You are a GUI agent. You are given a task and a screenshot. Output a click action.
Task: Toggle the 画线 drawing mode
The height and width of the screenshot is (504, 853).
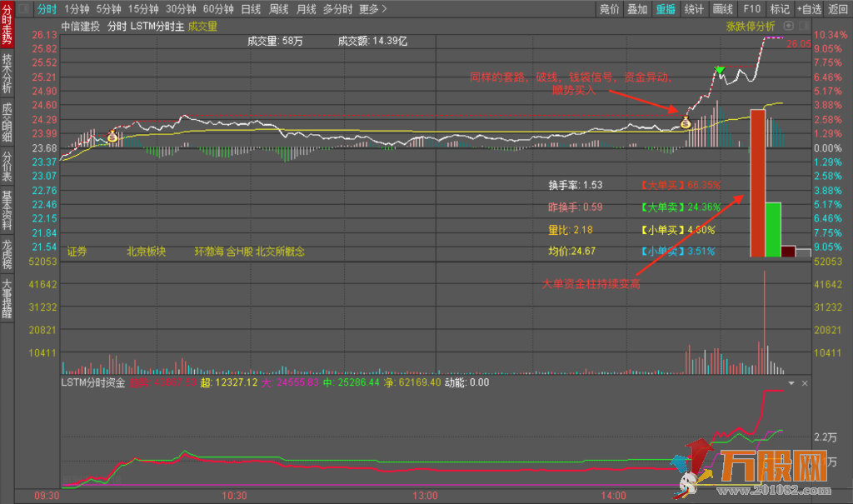(x=723, y=9)
